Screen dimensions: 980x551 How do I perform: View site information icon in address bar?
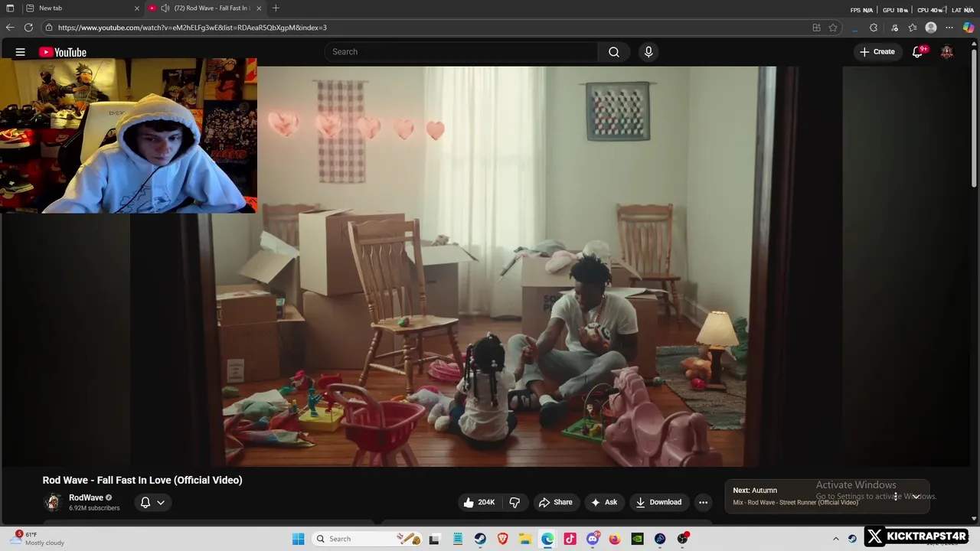click(49, 28)
